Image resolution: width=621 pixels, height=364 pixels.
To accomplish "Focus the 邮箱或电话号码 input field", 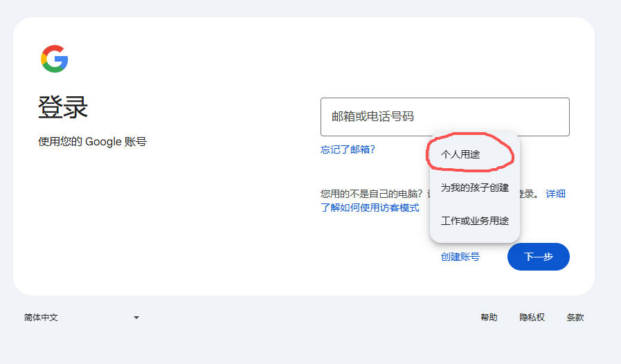I will click(x=444, y=117).
